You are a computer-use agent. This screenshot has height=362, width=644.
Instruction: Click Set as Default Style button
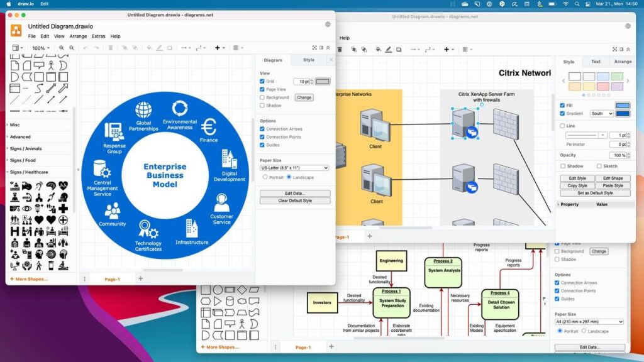[x=595, y=193]
